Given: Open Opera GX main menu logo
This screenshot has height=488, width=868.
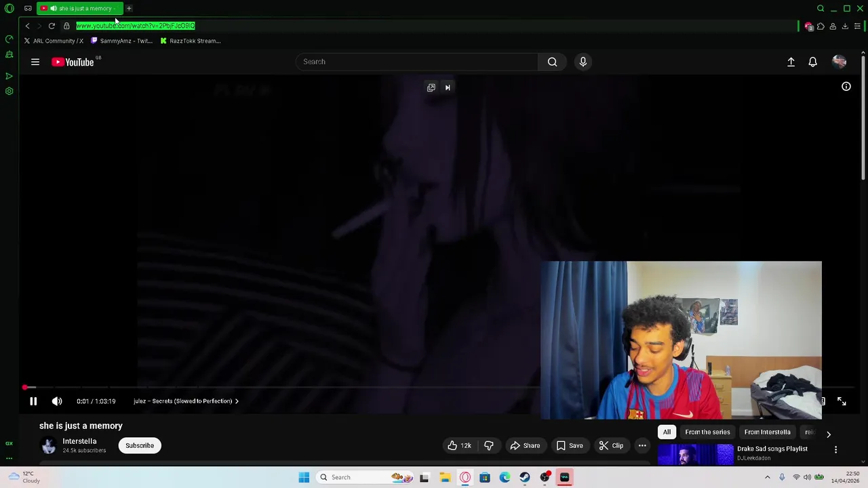Looking at the screenshot, I should point(9,9).
